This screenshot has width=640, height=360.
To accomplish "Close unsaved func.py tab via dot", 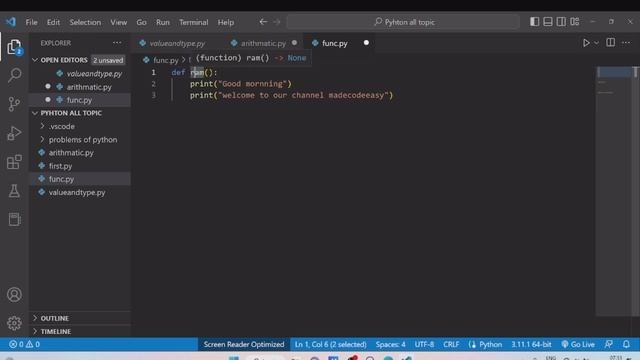I will (x=366, y=43).
